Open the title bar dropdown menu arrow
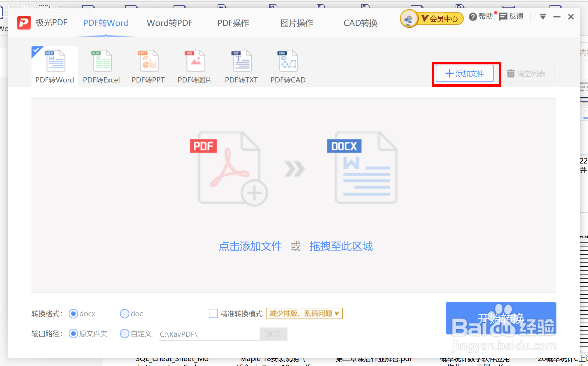 543,17
